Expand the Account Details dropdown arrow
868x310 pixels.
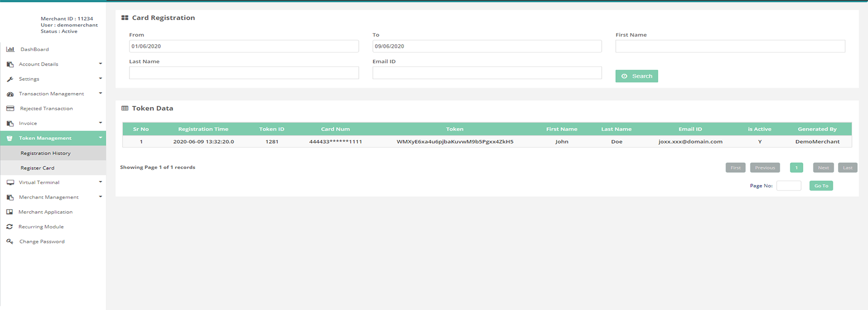[100, 64]
